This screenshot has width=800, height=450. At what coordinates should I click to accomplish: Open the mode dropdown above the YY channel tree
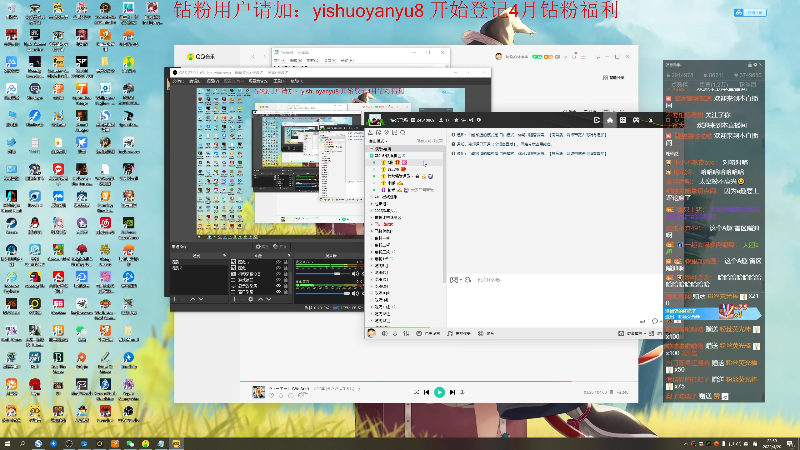coord(379,141)
